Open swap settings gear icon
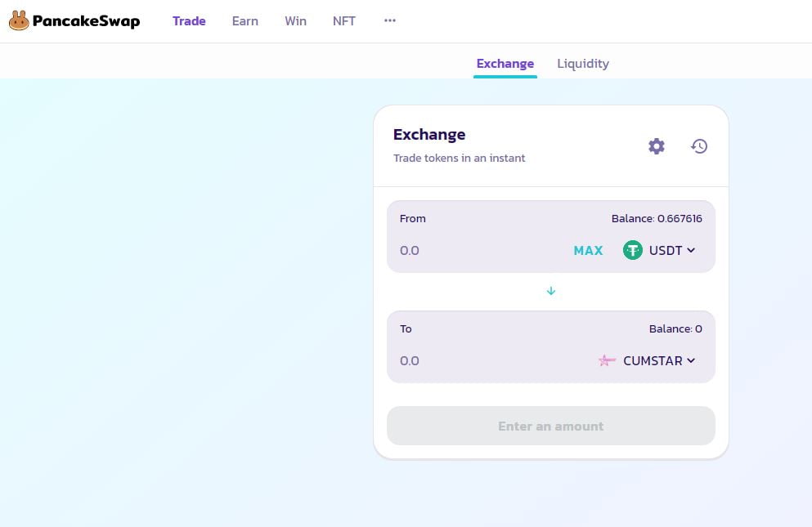Image resolution: width=812 pixels, height=527 pixels. coord(656,146)
